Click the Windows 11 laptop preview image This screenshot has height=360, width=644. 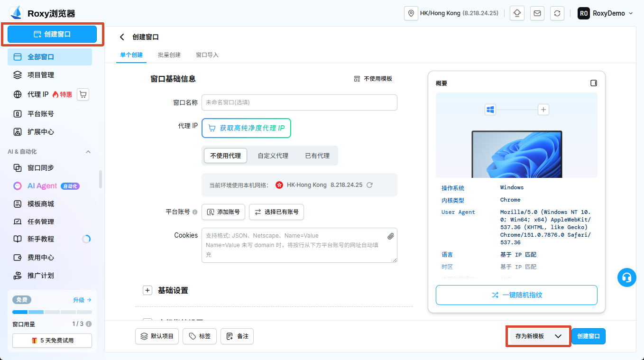point(517,154)
